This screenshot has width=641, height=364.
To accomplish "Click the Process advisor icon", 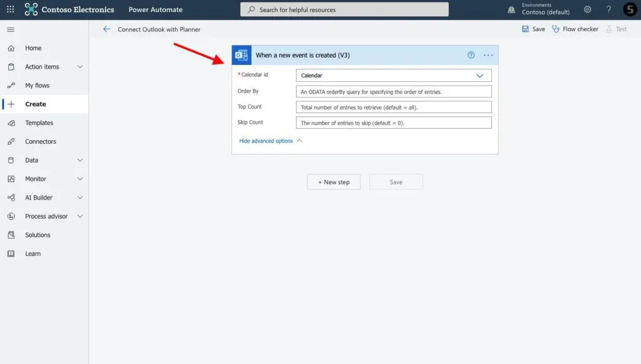I will pos(11,216).
